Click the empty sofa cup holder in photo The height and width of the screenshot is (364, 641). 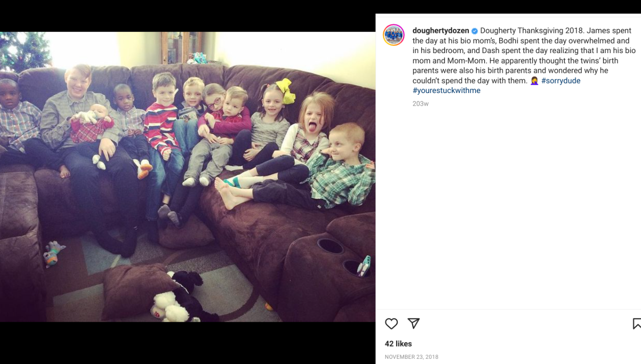[x=330, y=246]
